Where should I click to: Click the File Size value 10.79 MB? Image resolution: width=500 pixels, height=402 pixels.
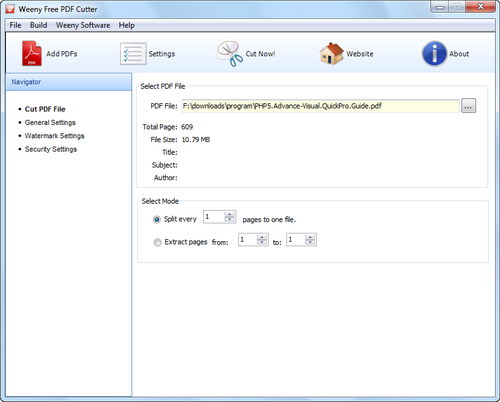tap(196, 140)
